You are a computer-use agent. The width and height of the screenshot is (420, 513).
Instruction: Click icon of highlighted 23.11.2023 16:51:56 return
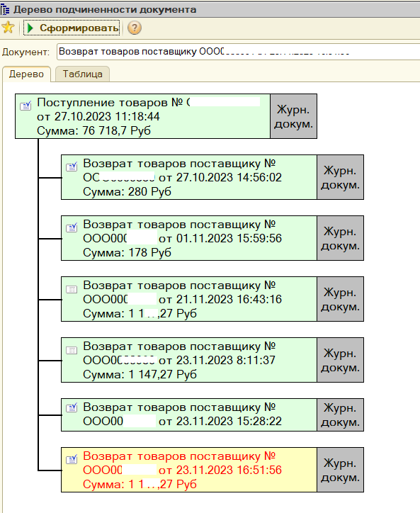pyautogui.click(x=72, y=459)
